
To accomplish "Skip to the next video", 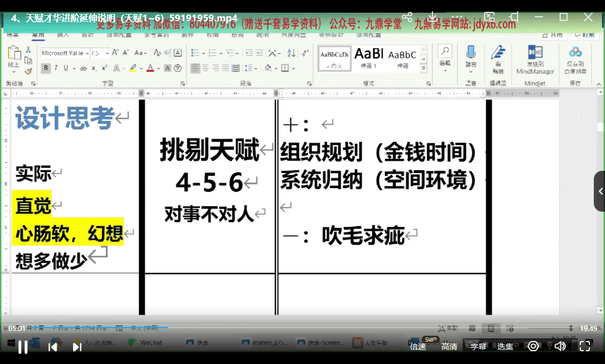I will (x=77, y=347).
